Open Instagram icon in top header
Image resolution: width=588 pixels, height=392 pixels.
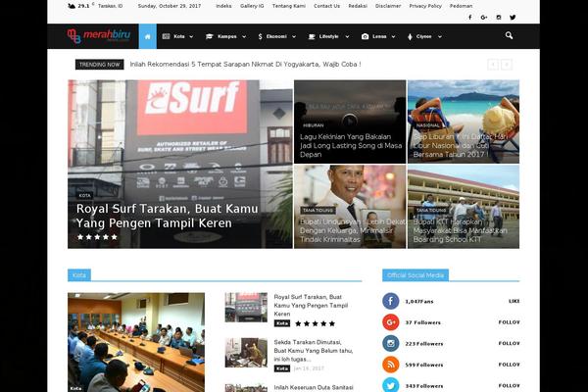click(499, 18)
